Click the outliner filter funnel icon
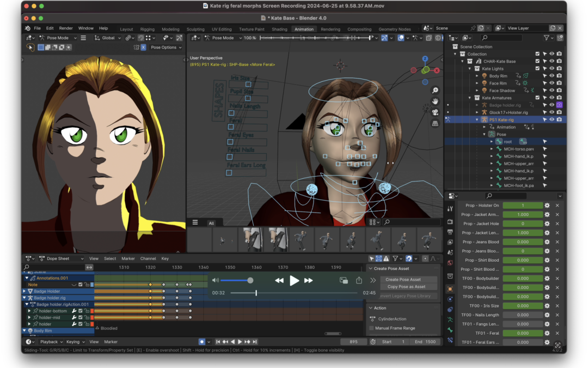The height and width of the screenshot is (368, 588). click(546, 38)
